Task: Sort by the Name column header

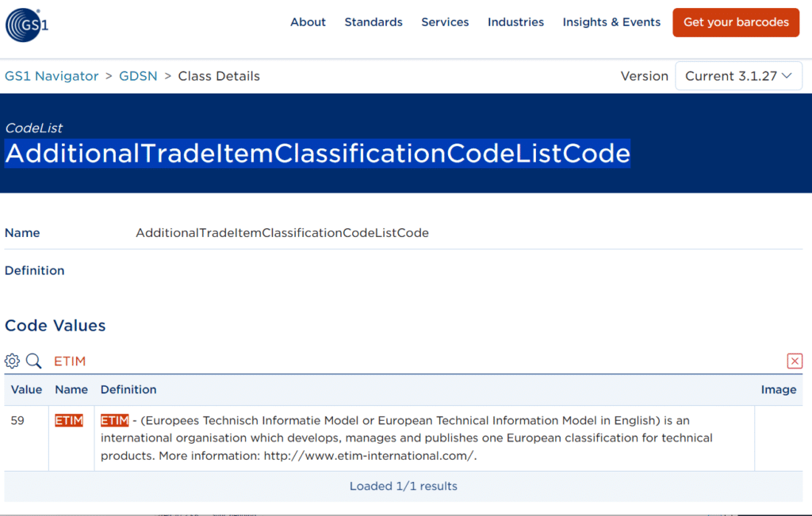Action: [71, 389]
